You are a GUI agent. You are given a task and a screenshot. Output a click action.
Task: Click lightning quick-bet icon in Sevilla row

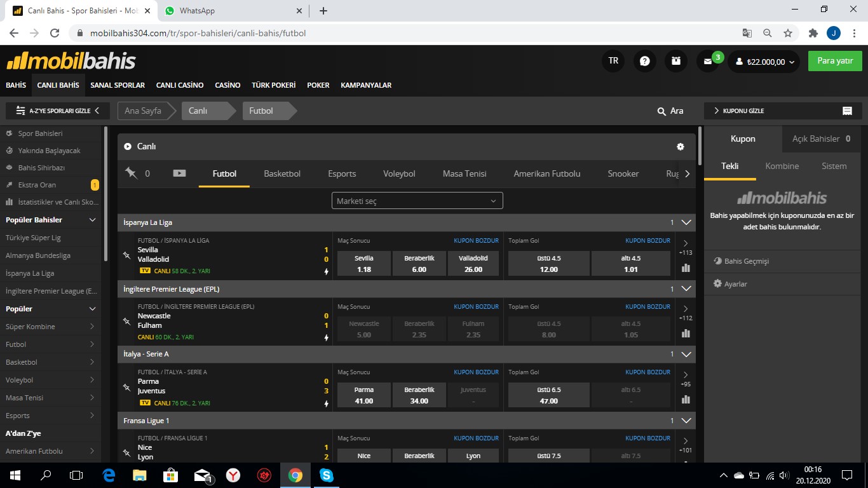click(327, 271)
